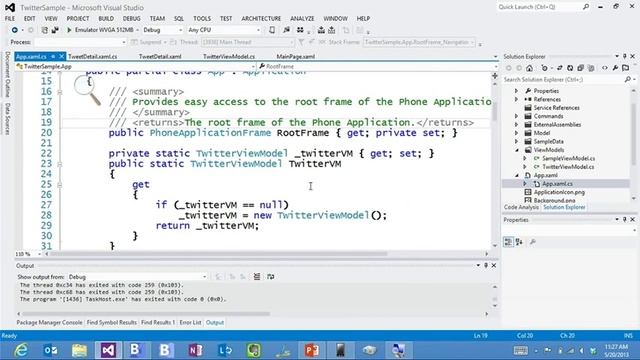Click the Output panel horizontal scrollbar
640x360 pixels.
point(146,314)
